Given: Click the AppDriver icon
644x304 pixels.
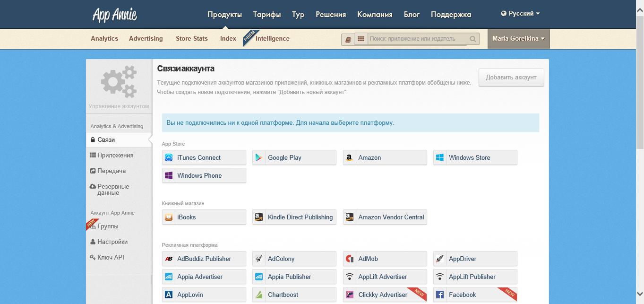Looking at the screenshot, I should click(x=440, y=259).
